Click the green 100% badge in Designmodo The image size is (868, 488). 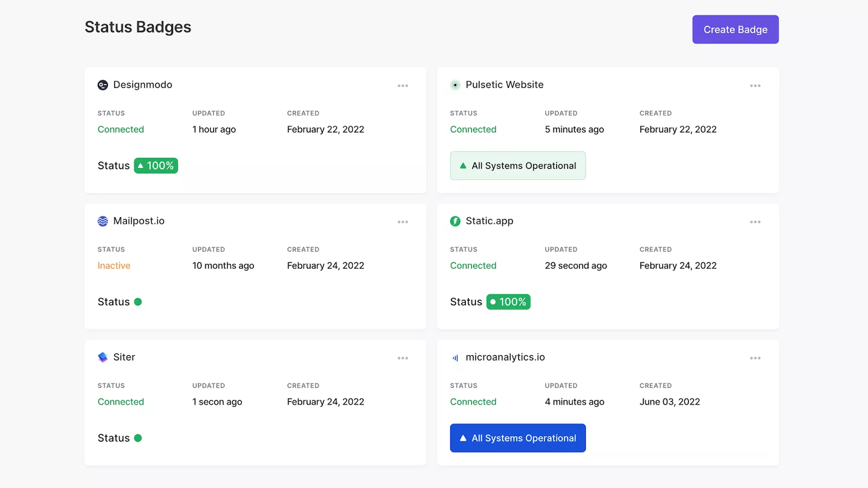tap(156, 165)
